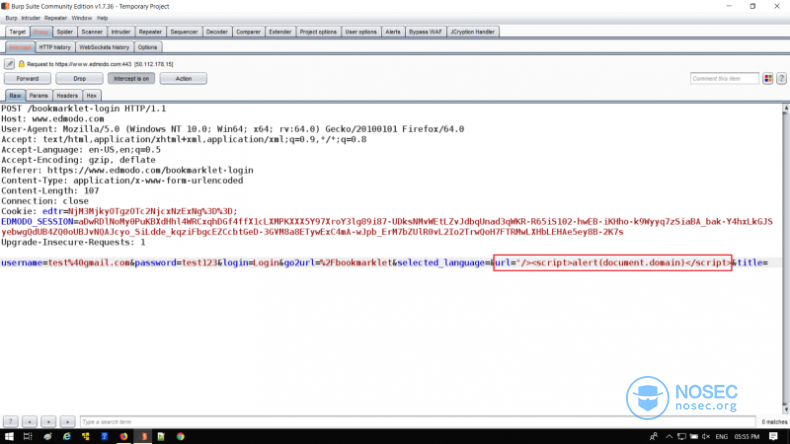
Task: Click the help question mark near comment field
Action: click(x=781, y=79)
